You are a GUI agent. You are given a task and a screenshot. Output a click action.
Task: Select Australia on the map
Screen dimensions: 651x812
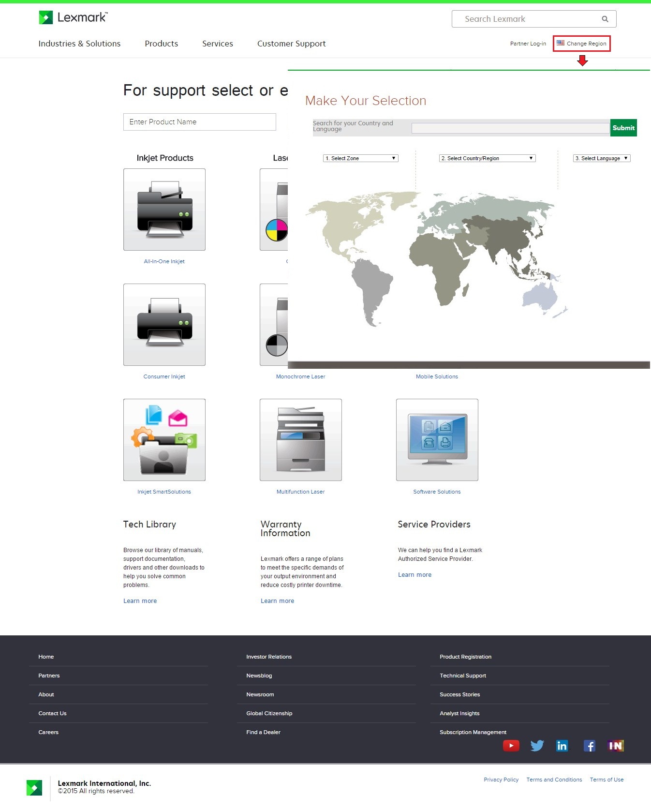[x=541, y=296]
